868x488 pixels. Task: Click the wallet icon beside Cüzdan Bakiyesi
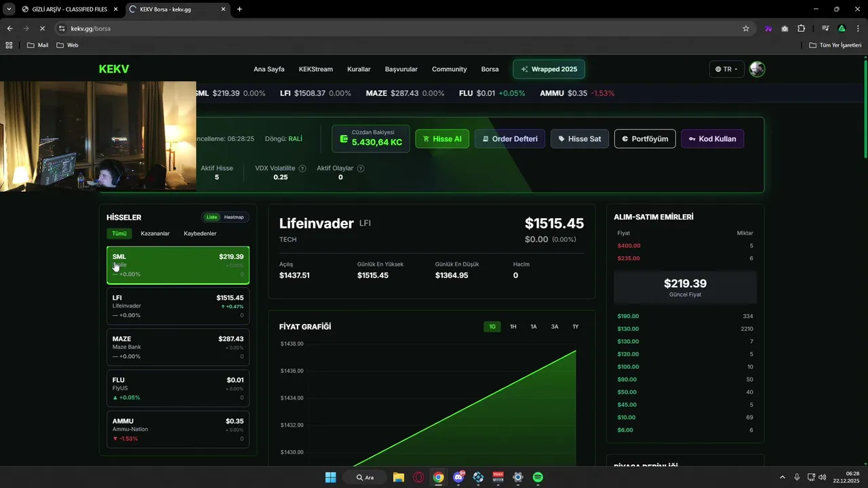click(344, 139)
